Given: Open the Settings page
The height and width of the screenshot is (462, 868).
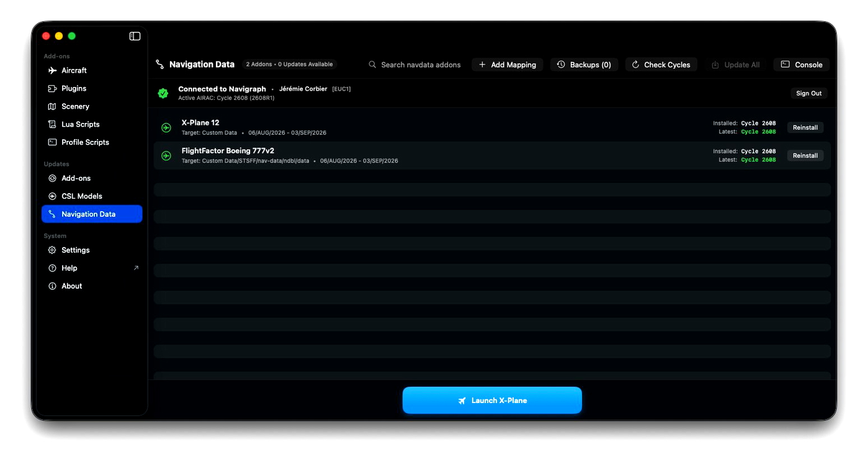Looking at the screenshot, I should point(92,250).
